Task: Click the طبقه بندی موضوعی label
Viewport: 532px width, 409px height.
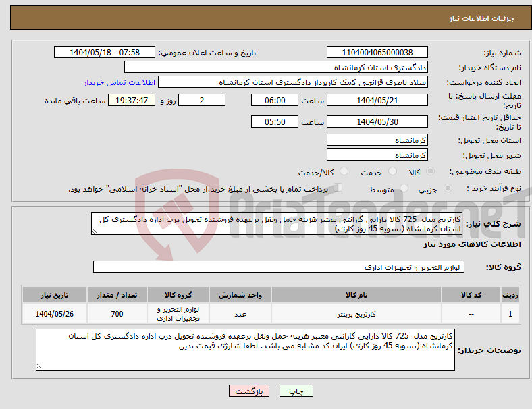Action: pyautogui.click(x=485, y=171)
